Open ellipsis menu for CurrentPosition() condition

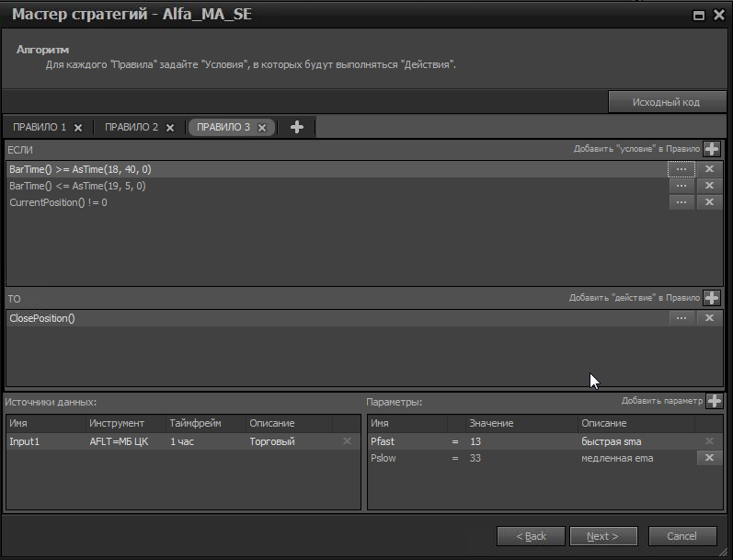click(x=681, y=202)
